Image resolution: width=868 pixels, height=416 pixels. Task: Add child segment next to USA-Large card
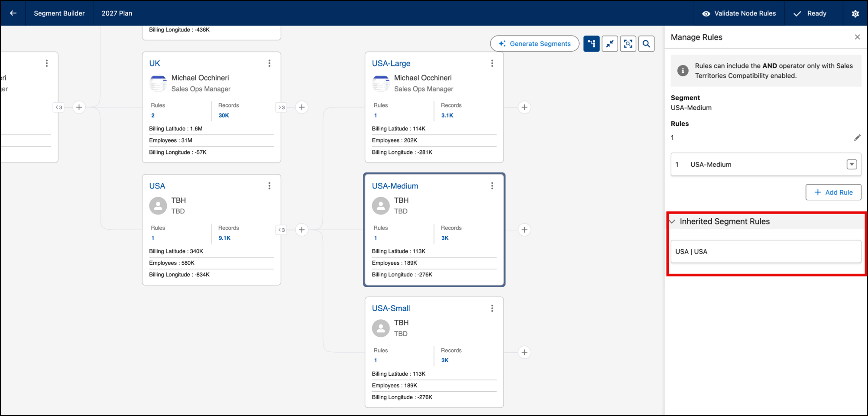(x=525, y=107)
